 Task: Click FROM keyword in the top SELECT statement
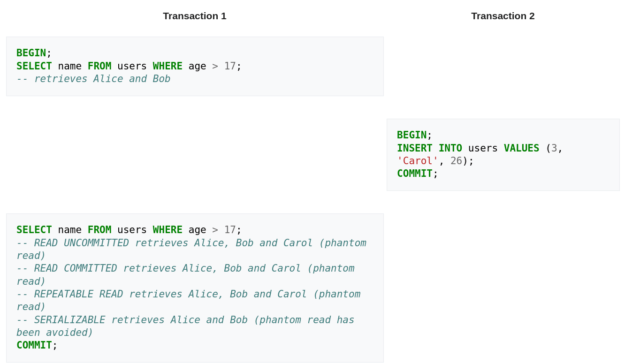(99, 66)
